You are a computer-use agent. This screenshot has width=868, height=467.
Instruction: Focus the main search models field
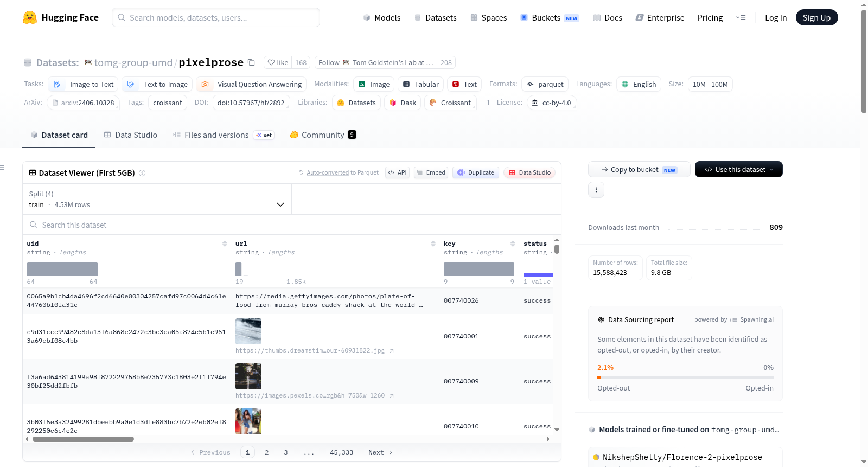(216, 17)
